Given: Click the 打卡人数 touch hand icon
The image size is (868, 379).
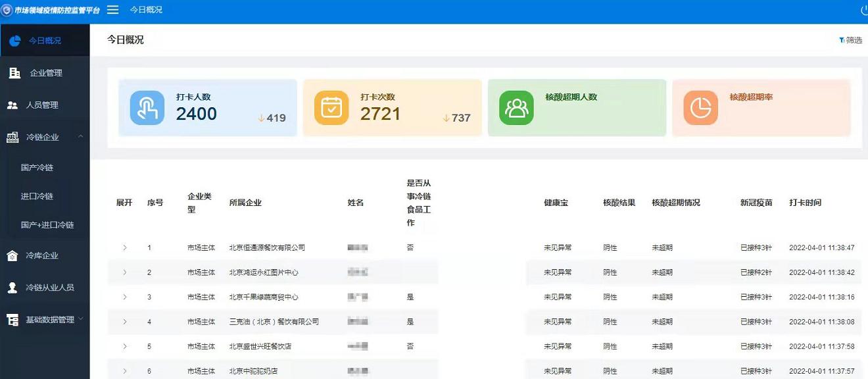Looking at the screenshot, I should pos(147,108).
